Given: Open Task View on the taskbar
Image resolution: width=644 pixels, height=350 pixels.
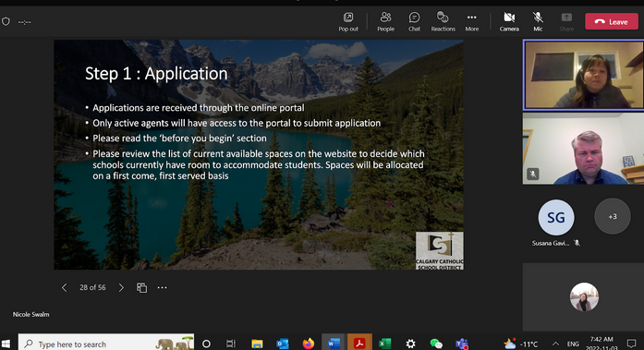Looking at the screenshot, I should point(231,344).
